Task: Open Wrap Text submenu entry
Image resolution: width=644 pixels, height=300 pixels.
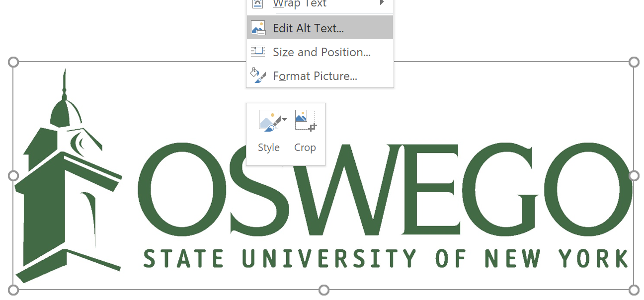Action: coord(320,5)
